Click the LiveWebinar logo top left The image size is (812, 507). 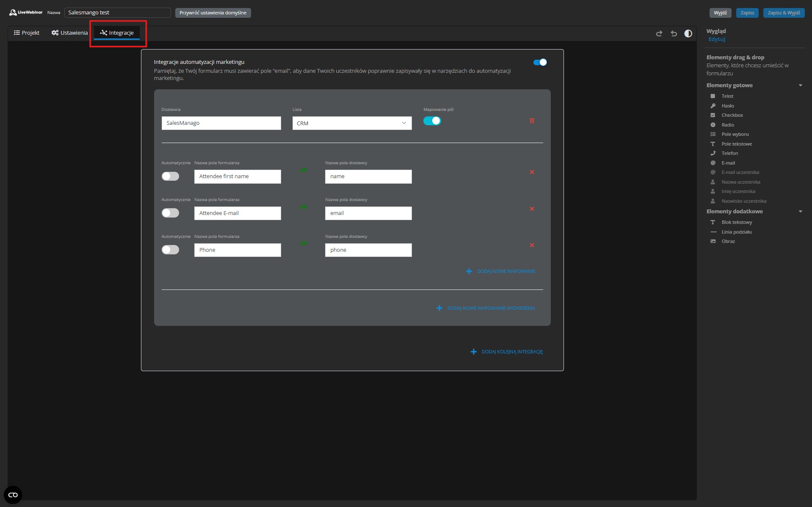pos(25,12)
